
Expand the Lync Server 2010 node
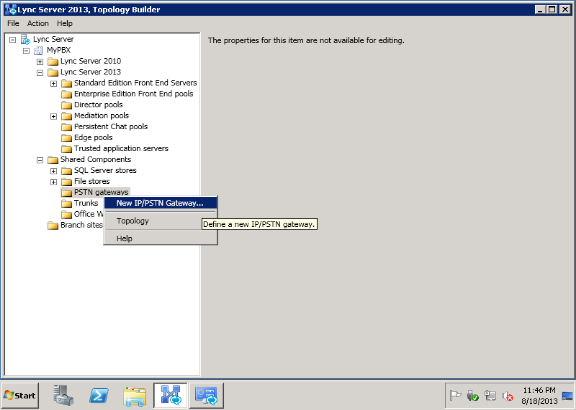coord(40,61)
